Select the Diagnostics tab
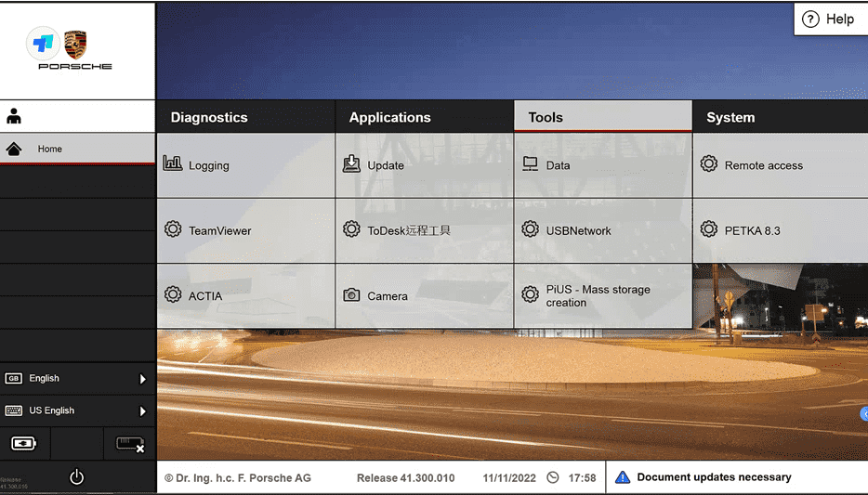Viewport: 868px width, 495px height. coord(245,117)
